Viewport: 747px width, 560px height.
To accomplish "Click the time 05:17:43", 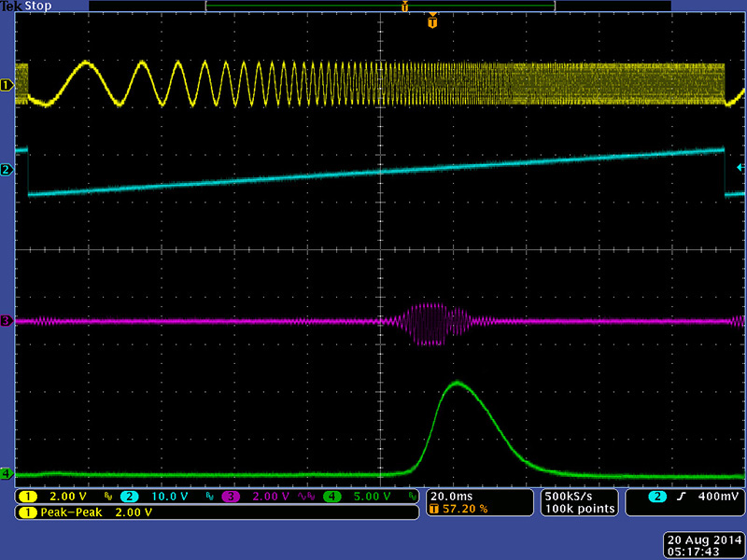I will pos(693,552).
